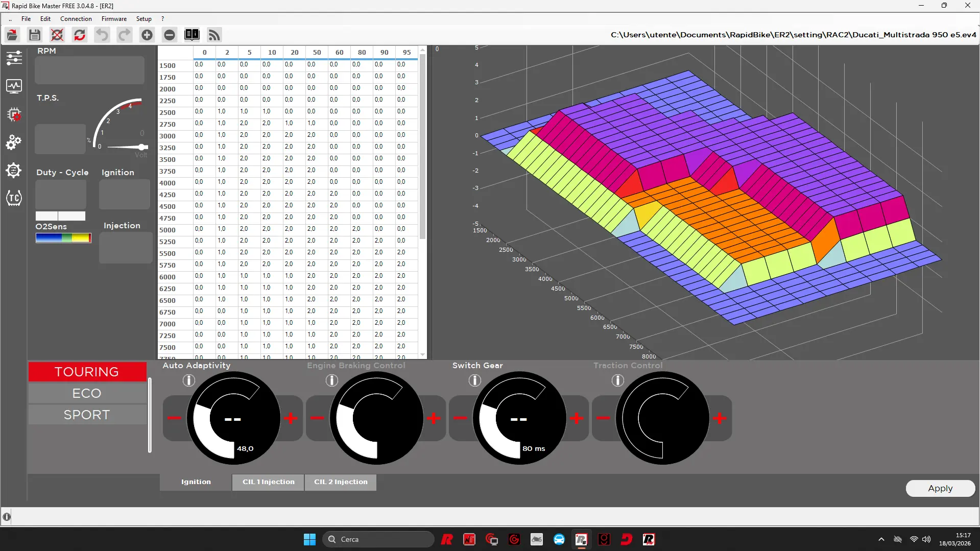Viewport: 980px width, 551px height.
Task: Select the TOURING riding mode
Action: 87,372
